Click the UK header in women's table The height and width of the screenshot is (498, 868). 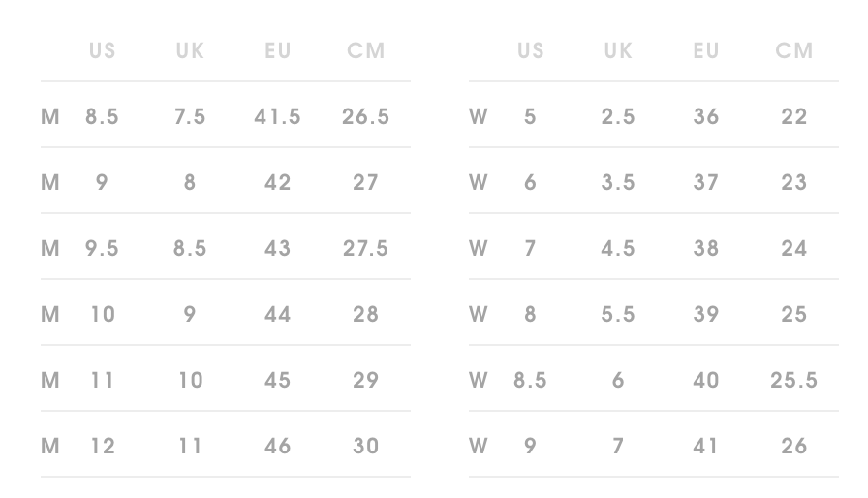pyautogui.click(x=618, y=50)
